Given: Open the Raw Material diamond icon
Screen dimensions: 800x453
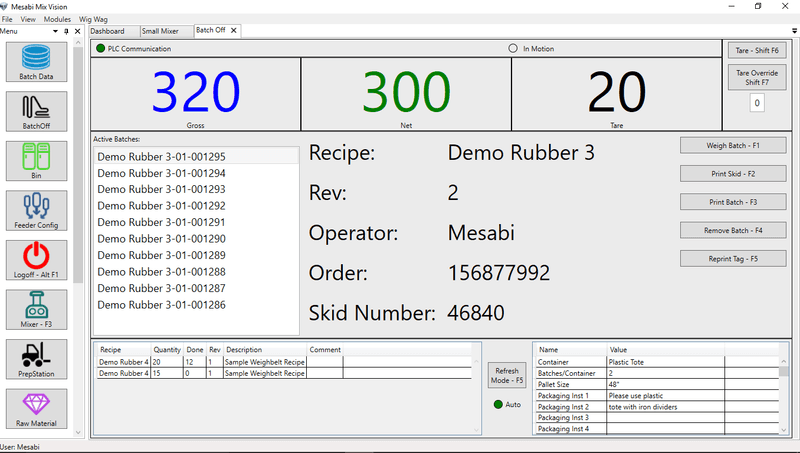Looking at the screenshot, I should point(36,408).
